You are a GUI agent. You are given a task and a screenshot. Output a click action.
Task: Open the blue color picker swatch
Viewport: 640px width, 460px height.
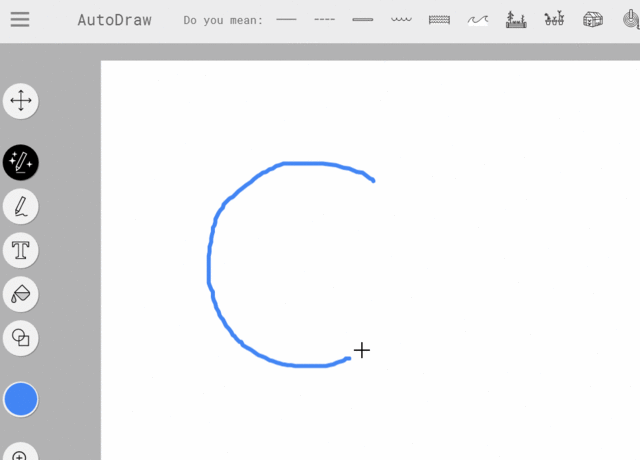[21, 399]
